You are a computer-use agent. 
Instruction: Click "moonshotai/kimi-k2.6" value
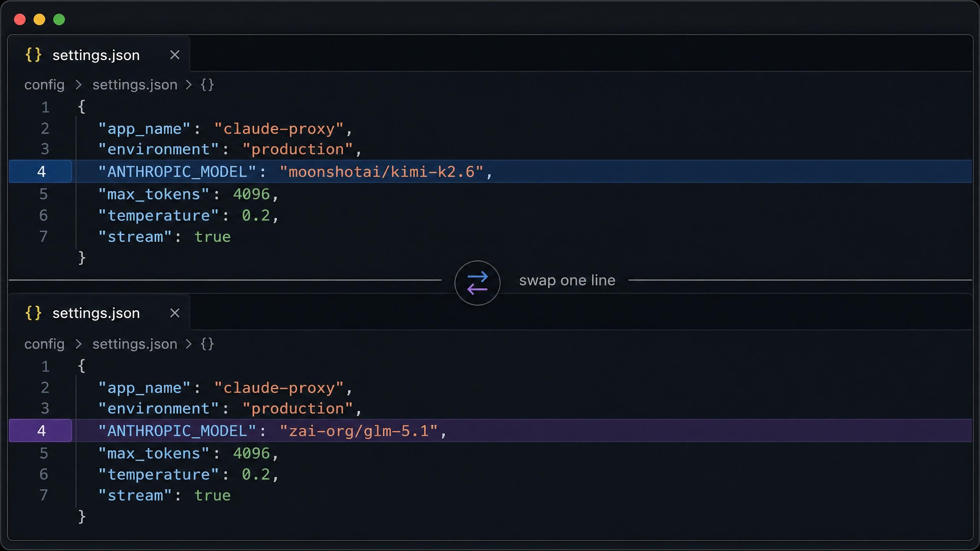click(382, 172)
